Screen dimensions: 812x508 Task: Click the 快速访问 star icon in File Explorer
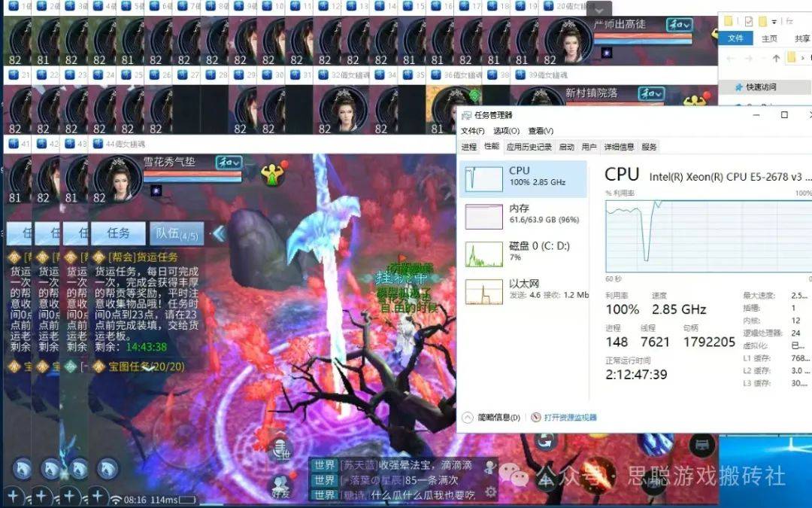click(738, 87)
